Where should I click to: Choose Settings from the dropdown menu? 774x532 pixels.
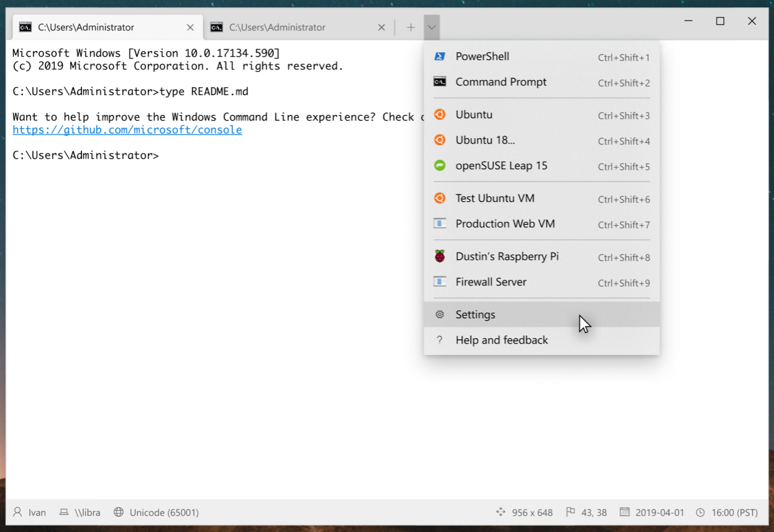475,314
